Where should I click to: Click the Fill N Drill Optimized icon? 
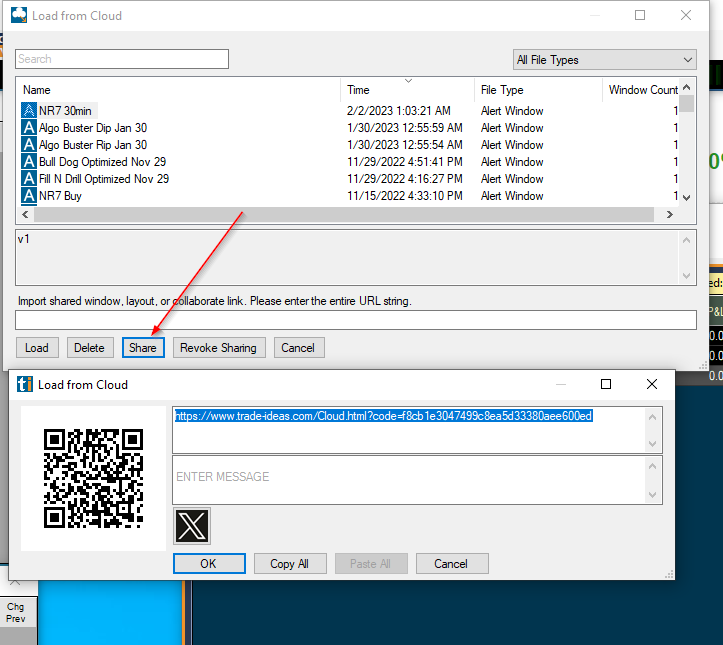pyautogui.click(x=29, y=179)
